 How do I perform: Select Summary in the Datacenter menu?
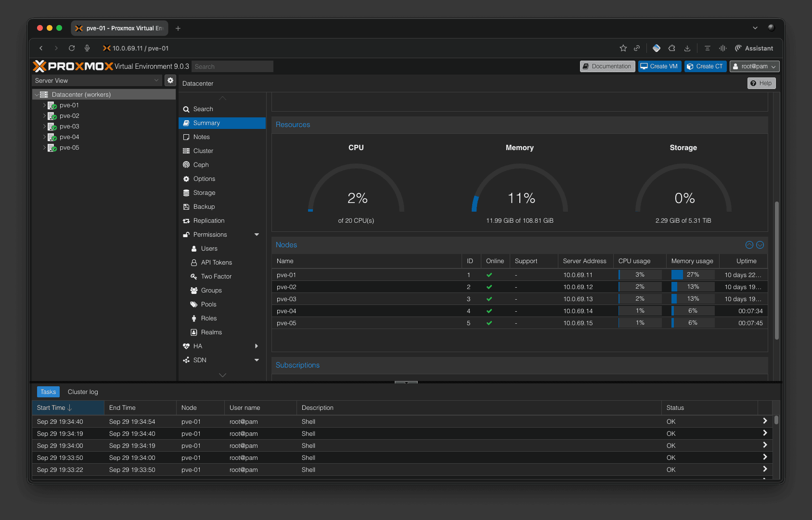[222, 123]
